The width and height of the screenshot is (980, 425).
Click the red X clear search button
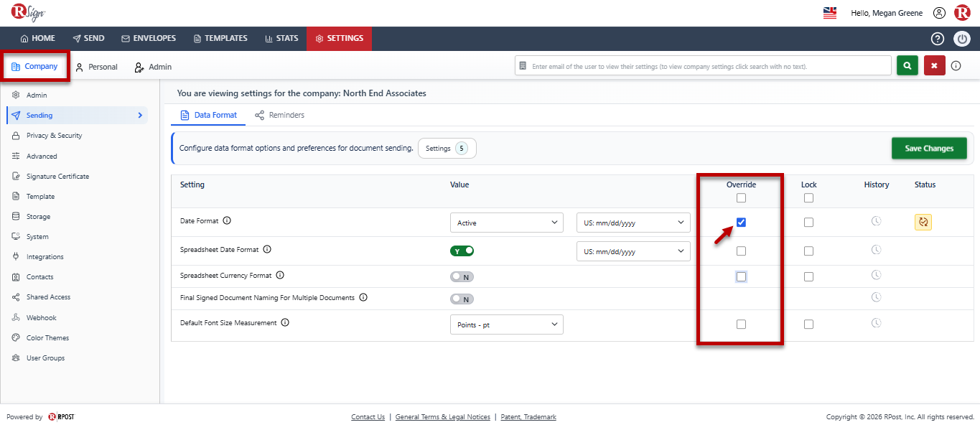934,65
